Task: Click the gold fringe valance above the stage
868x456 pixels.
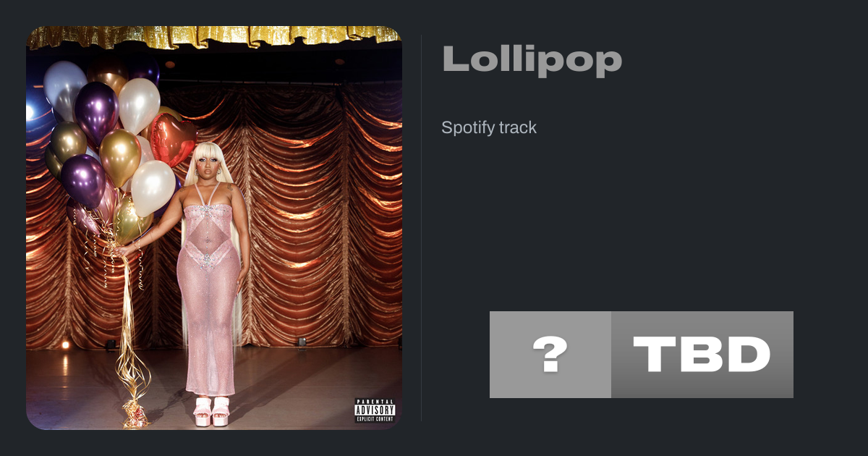Action: 214,36
